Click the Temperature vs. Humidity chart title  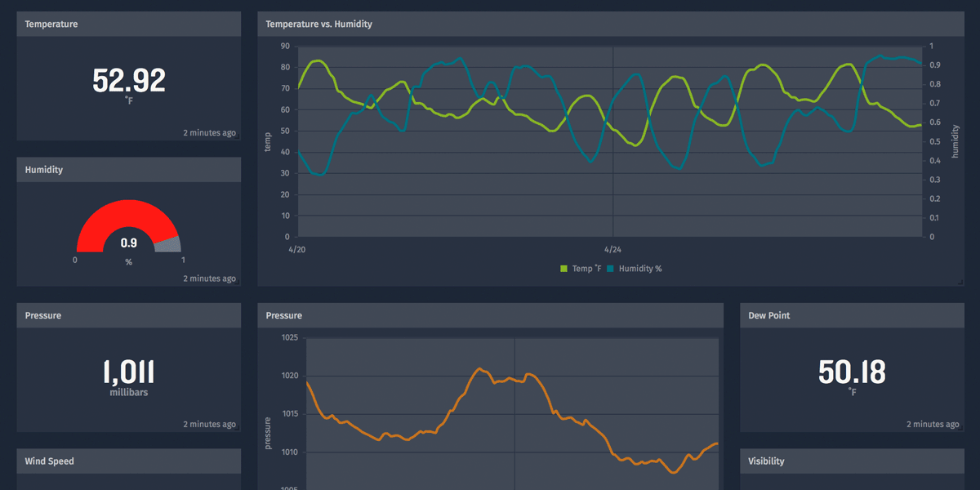pos(318,24)
